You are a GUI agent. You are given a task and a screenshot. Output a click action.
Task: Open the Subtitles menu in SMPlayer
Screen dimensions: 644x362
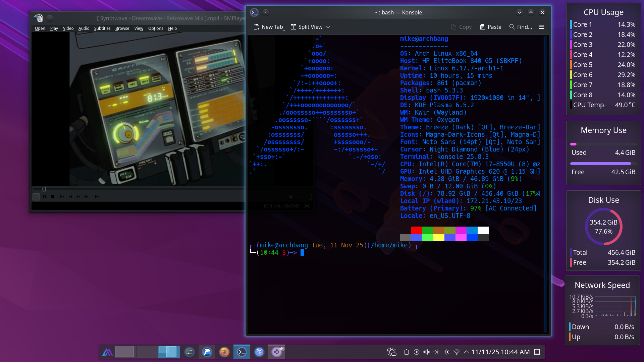click(102, 28)
